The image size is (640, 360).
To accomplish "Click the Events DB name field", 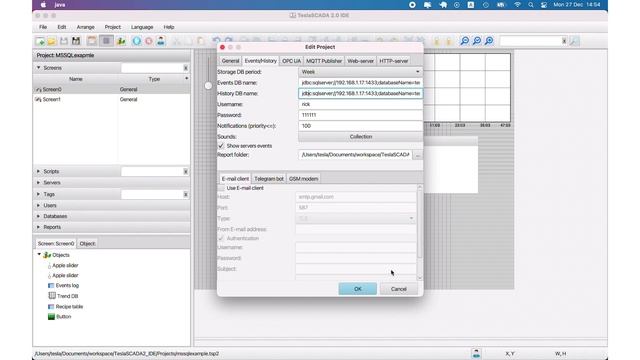I will point(360,82).
